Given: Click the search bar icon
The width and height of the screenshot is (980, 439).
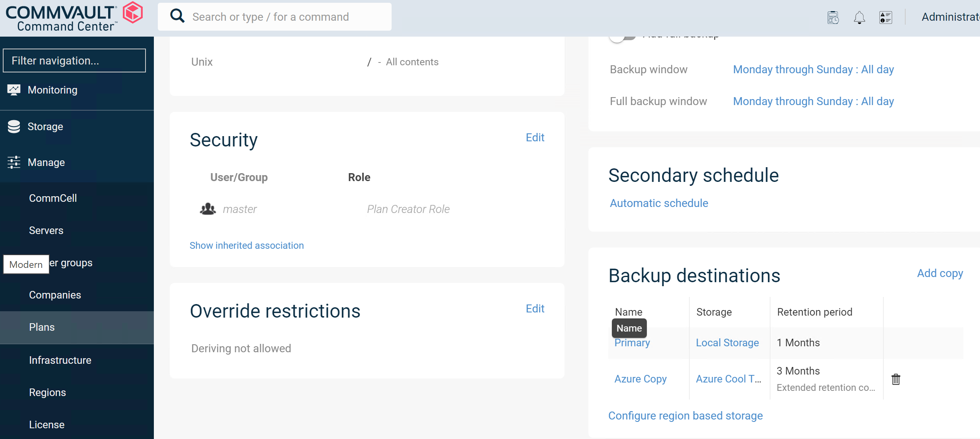Looking at the screenshot, I should 177,16.
